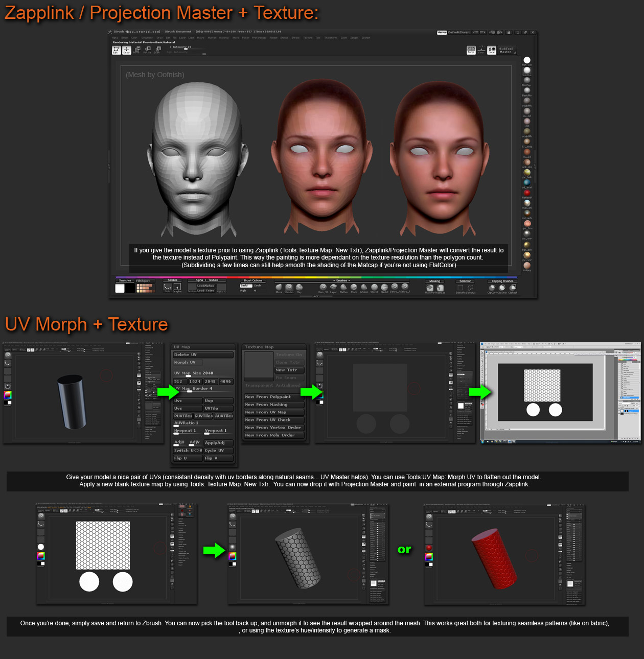Viewport: 644px width, 659px height.
Task: Select the Dots stroke icon
Action: pos(168,288)
